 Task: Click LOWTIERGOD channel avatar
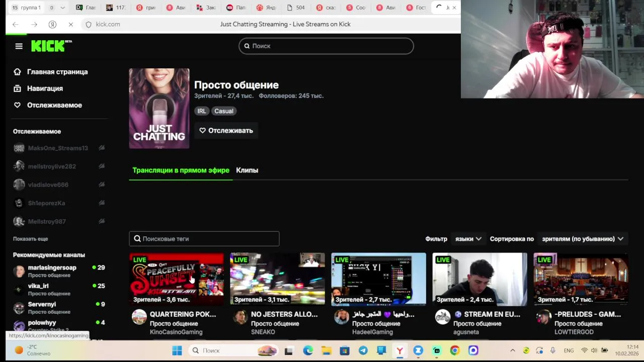click(544, 317)
